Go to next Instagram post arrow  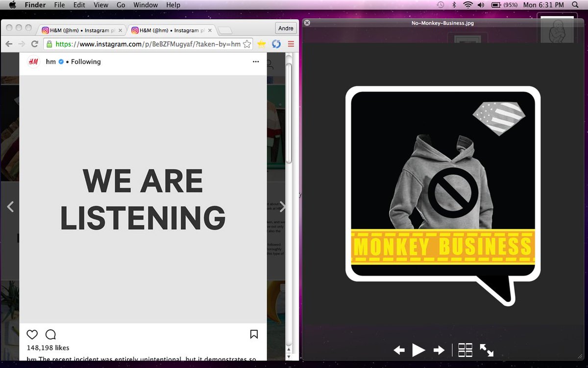pyautogui.click(x=282, y=207)
